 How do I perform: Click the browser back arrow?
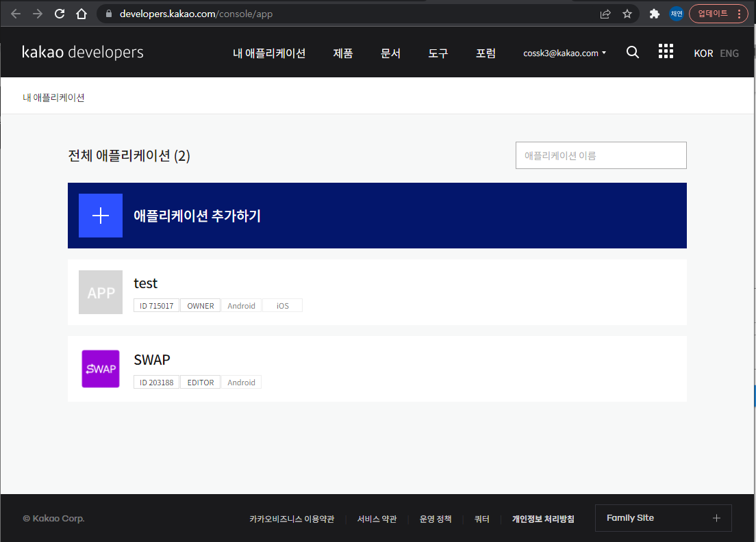16,14
